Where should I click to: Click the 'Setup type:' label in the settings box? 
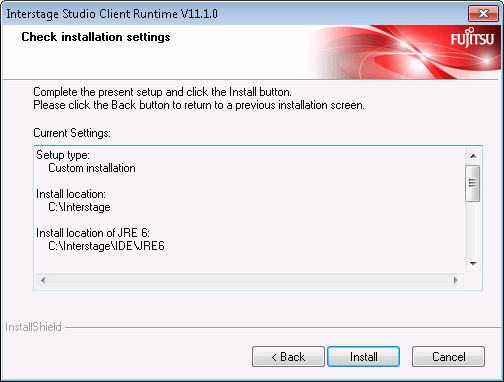63,155
